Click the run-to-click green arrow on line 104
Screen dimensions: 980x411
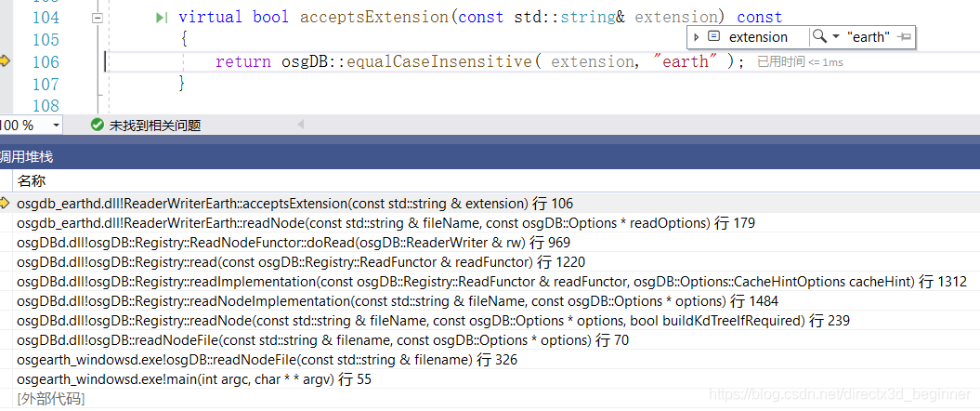coord(162,18)
